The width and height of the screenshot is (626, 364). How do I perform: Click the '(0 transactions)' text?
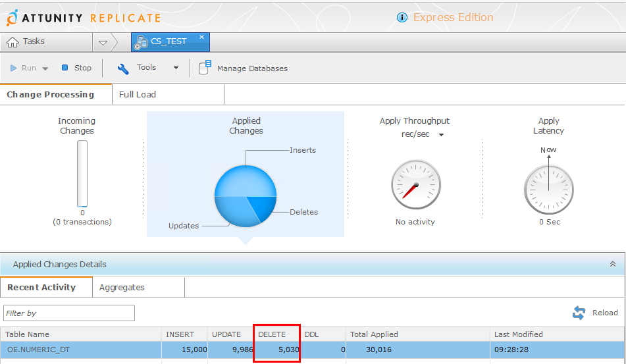coord(82,222)
